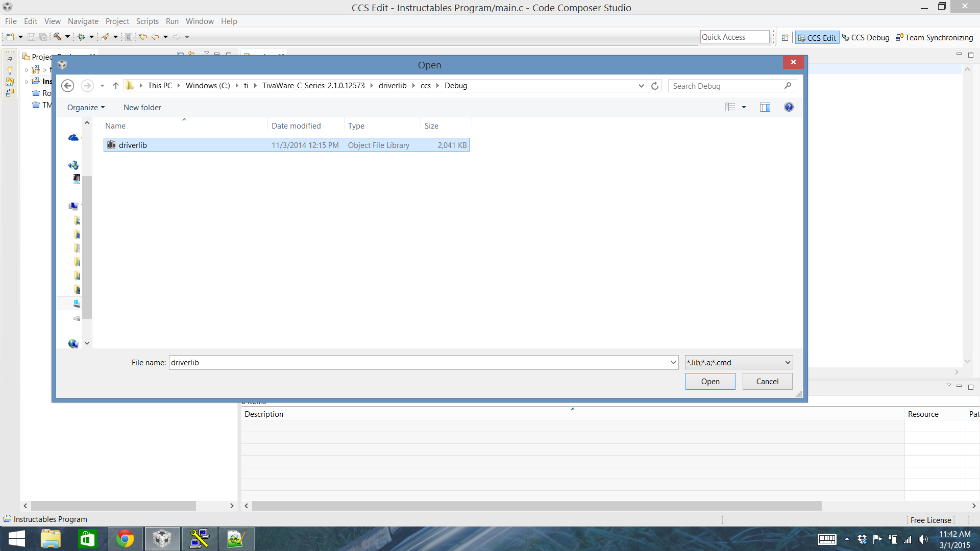Viewport: 980px width, 551px height.
Task: Select This PC computer icon in navigation pane
Action: tap(73, 206)
